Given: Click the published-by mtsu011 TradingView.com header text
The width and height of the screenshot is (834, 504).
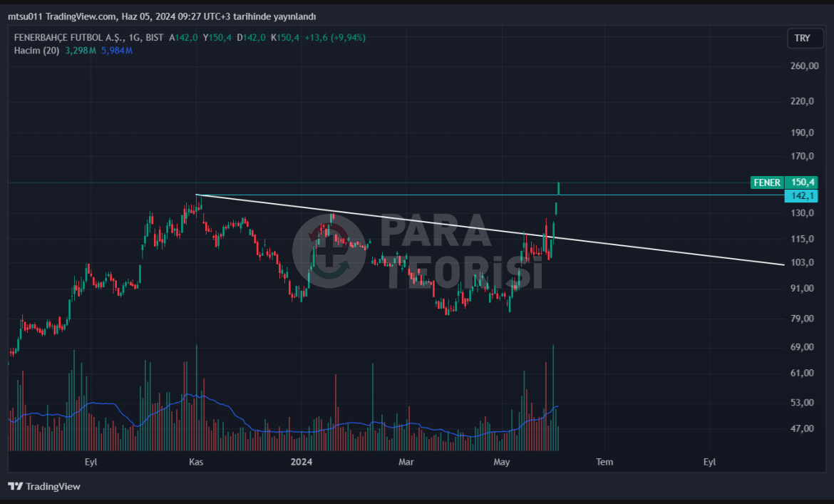Looking at the screenshot, I should coord(162,16).
